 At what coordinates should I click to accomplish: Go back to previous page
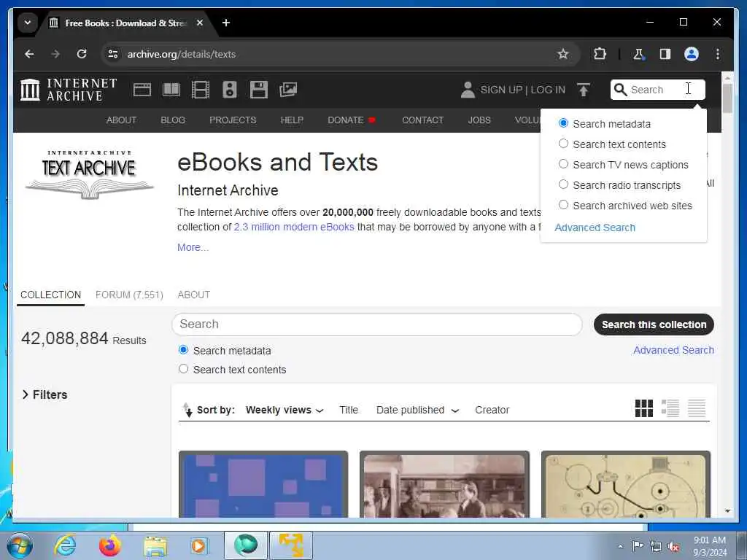pyautogui.click(x=29, y=54)
